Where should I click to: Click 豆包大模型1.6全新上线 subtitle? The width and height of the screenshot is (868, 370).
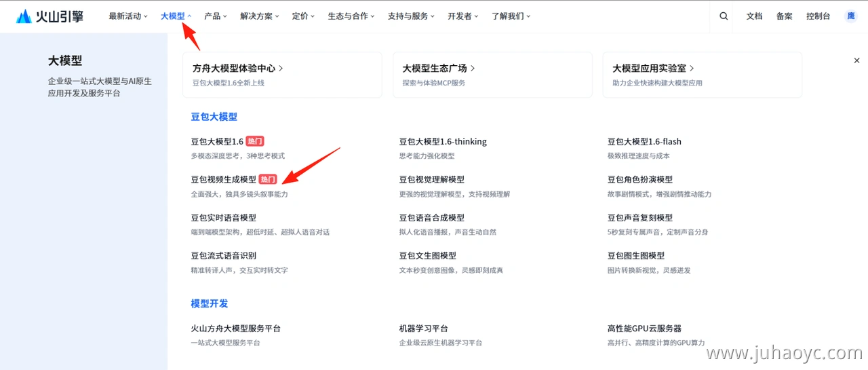pos(229,83)
